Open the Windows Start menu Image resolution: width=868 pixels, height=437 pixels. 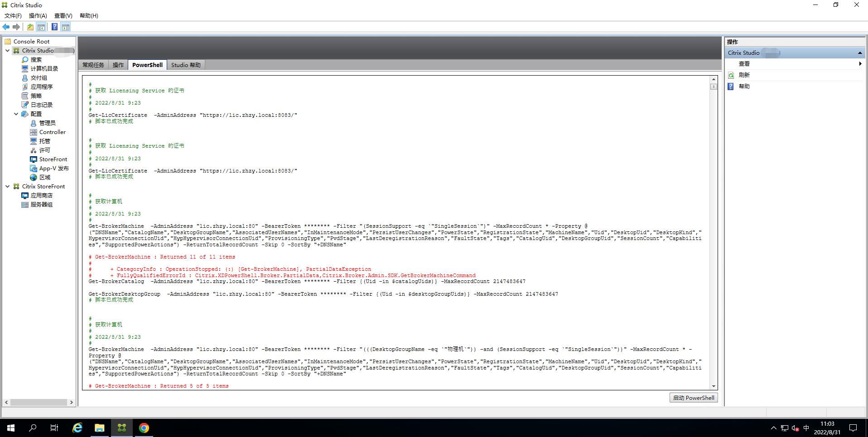click(11, 428)
